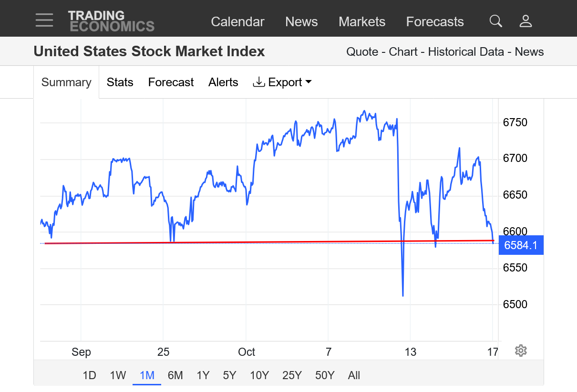Screen dimensions: 577x392
Task: Open the Forecast tab
Action: coord(171,82)
